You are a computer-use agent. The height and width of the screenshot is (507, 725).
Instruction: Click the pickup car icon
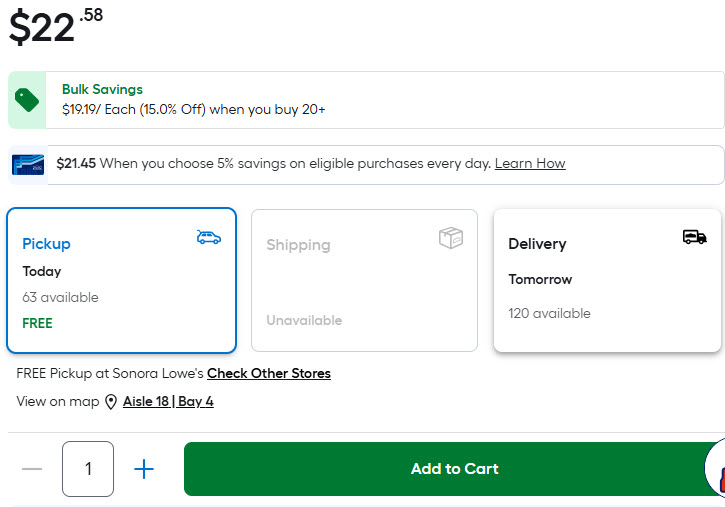(x=209, y=237)
